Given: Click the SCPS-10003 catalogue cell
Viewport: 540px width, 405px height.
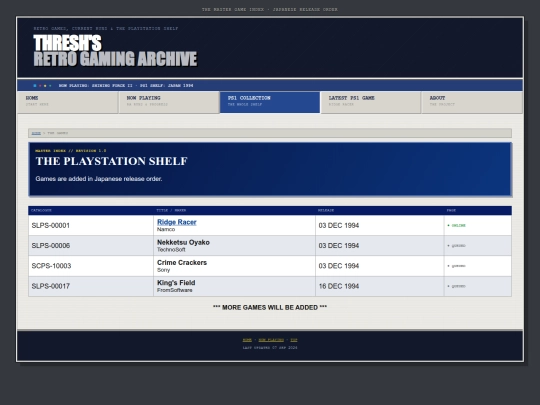Looking at the screenshot, I should pos(91,266).
